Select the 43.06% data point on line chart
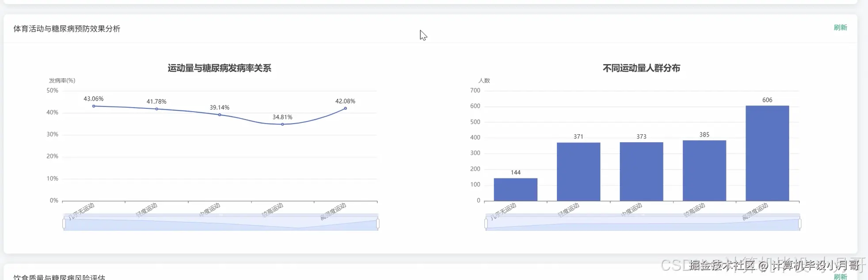This screenshot has width=868, height=280. click(x=94, y=106)
